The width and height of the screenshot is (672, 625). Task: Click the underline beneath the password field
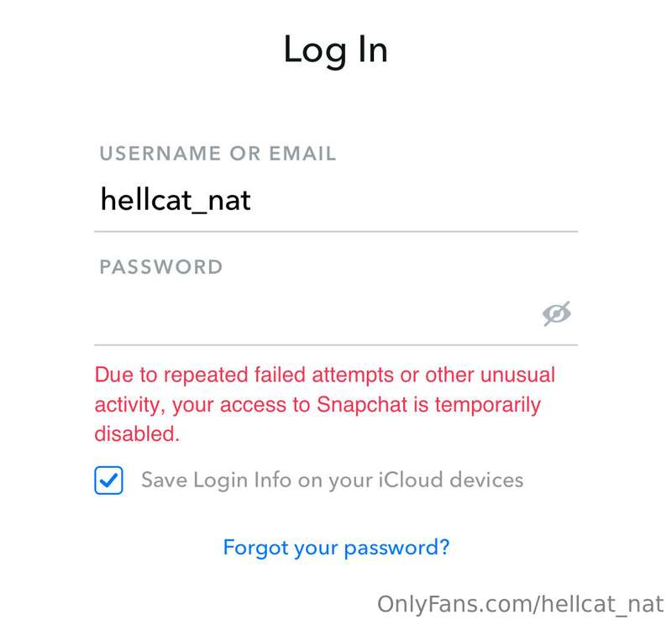pos(336,344)
